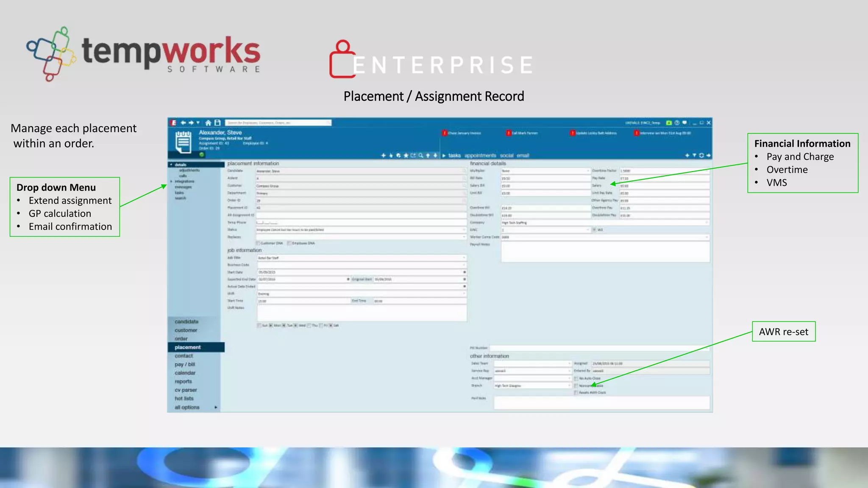
Task: Click the Home icon in the toolbar
Action: tap(208, 123)
